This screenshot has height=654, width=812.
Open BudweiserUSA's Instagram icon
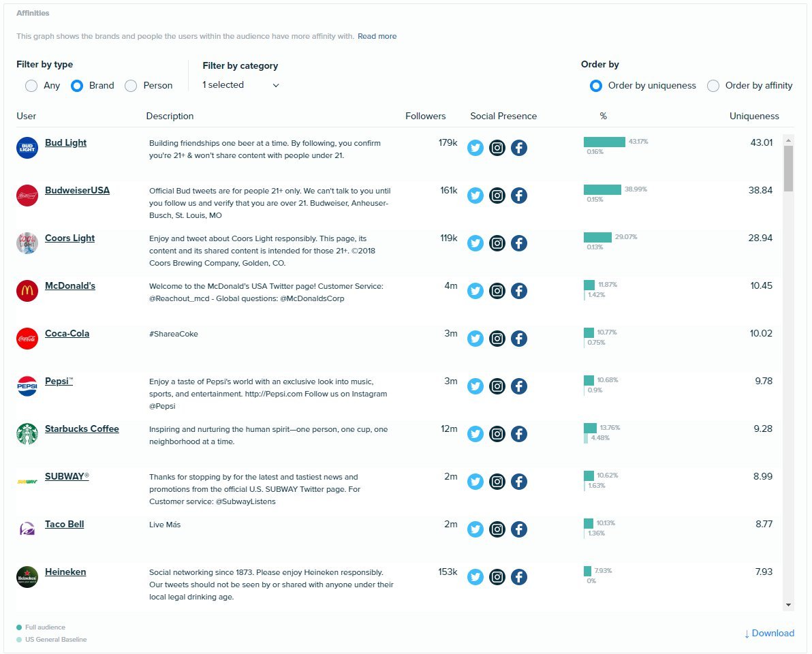[497, 196]
